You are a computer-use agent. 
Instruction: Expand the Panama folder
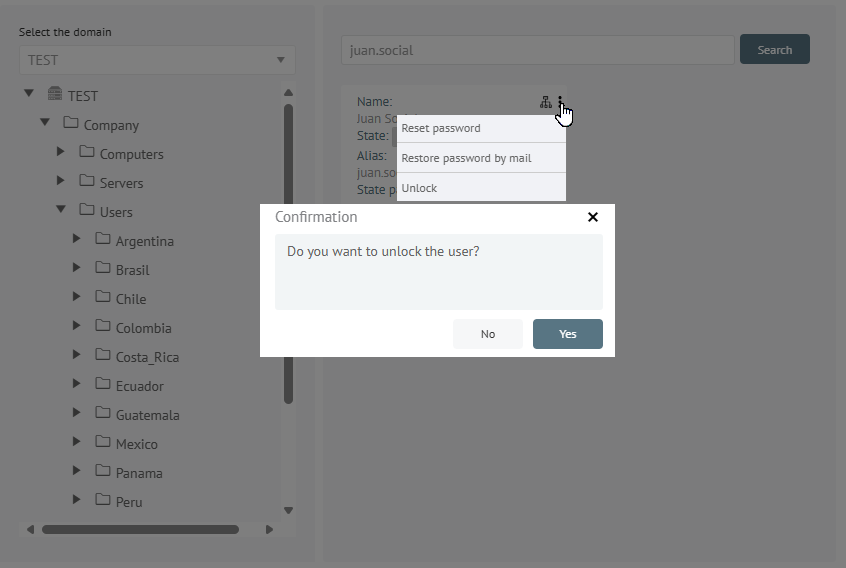click(77, 470)
